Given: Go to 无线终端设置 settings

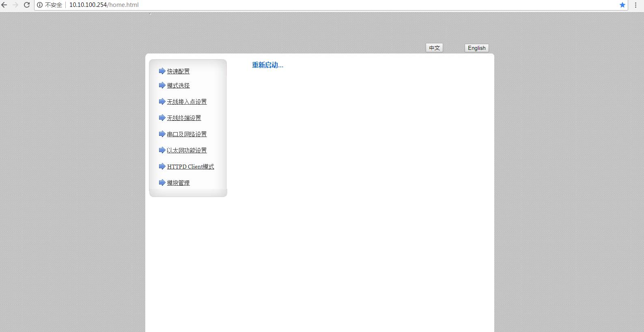Looking at the screenshot, I should click(184, 118).
